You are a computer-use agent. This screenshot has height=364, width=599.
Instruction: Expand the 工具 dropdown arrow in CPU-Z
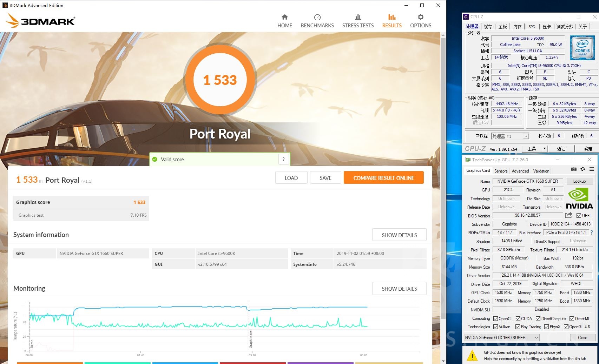[x=545, y=149]
